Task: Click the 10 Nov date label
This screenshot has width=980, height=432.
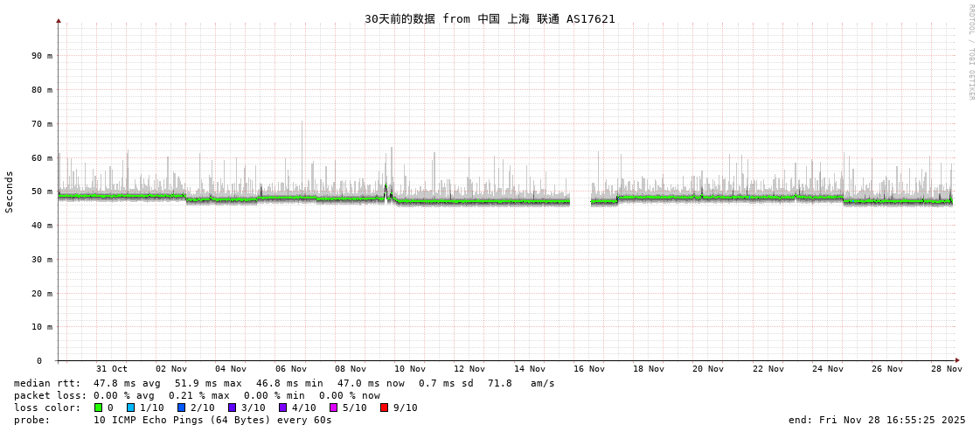Action: pyautogui.click(x=410, y=369)
